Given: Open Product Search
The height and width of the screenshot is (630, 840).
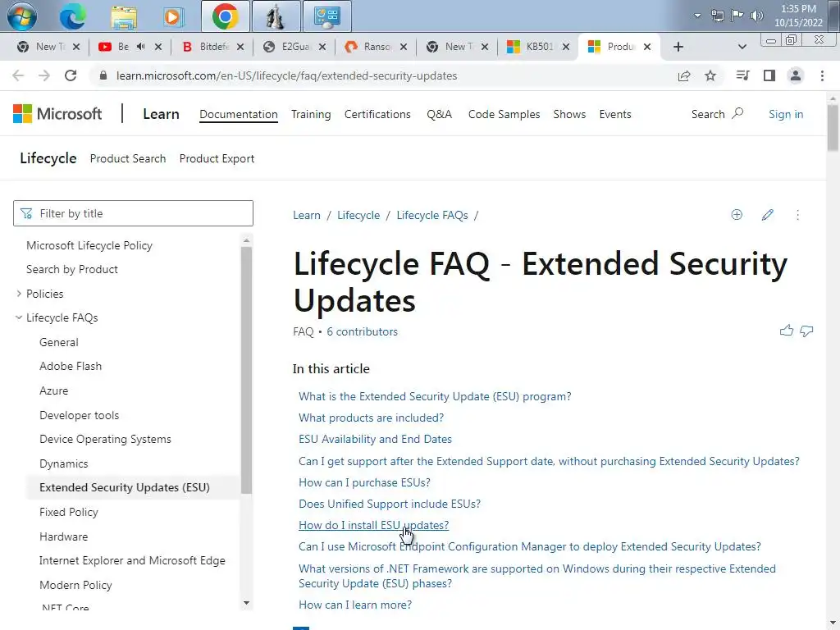Looking at the screenshot, I should click(x=127, y=158).
